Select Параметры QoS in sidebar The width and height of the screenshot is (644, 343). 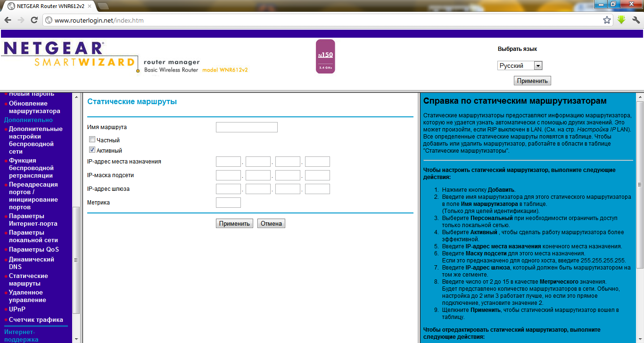(x=33, y=249)
